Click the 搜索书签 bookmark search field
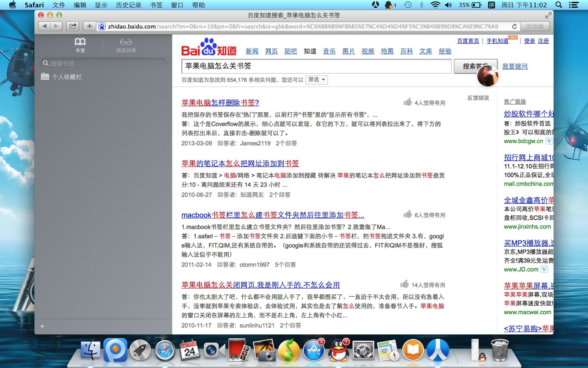The image size is (588, 368). tap(103, 63)
